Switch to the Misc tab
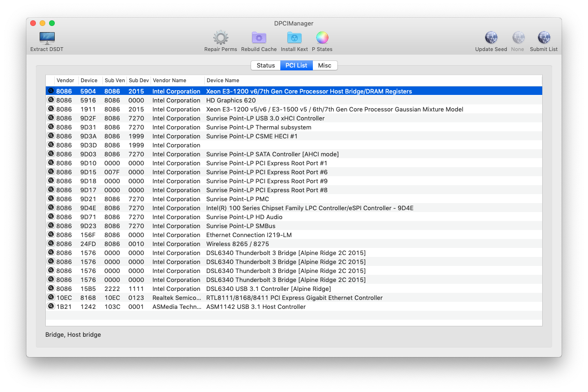The width and height of the screenshot is (588, 392). tap(325, 66)
